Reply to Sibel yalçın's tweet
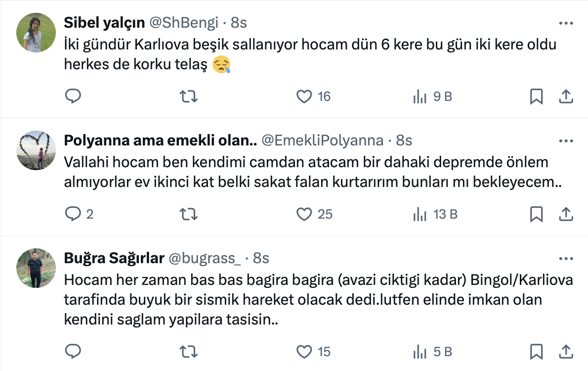This screenshot has width=588, height=371. tap(73, 96)
